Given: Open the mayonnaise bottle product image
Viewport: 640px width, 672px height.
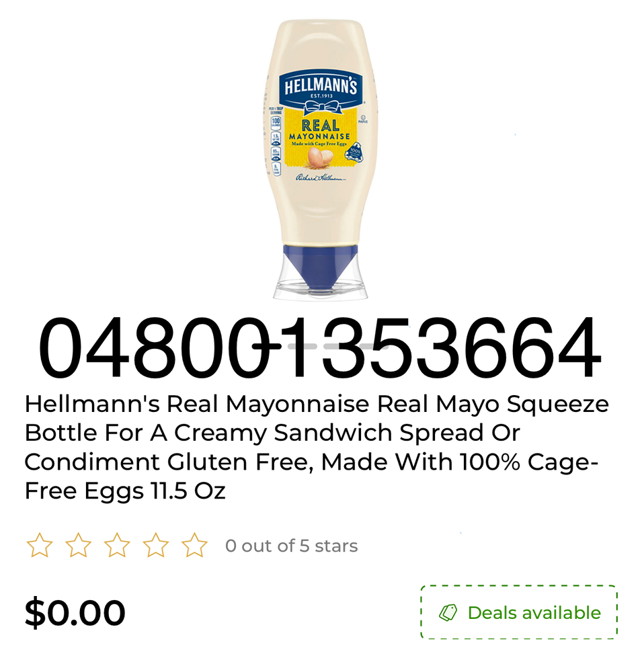Looking at the screenshot, I should pyautogui.click(x=320, y=159).
